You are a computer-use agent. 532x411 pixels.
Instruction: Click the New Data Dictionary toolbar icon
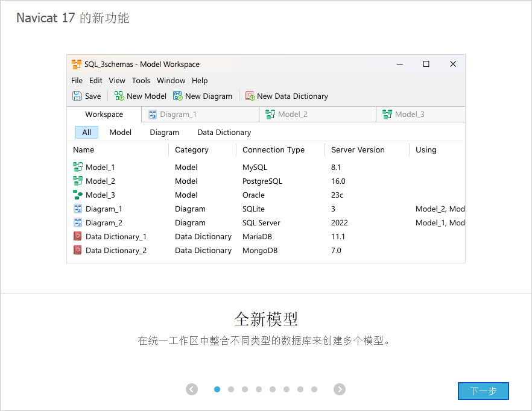pyautogui.click(x=250, y=96)
